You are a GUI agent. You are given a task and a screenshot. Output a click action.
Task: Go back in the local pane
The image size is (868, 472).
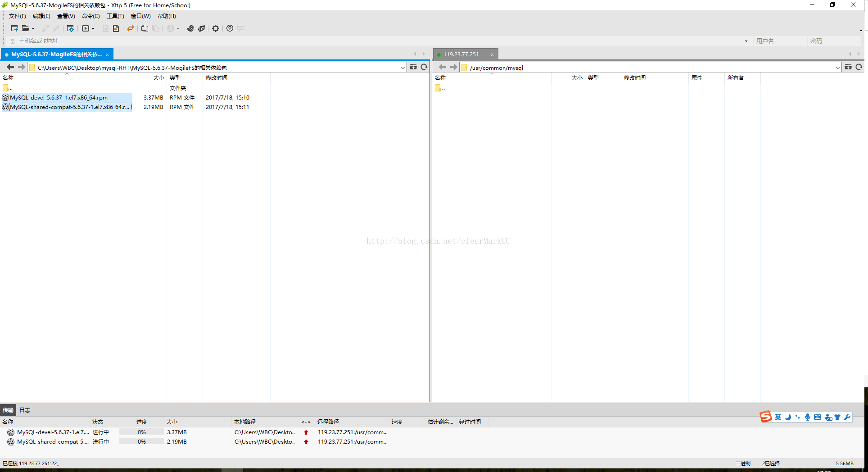[10, 67]
